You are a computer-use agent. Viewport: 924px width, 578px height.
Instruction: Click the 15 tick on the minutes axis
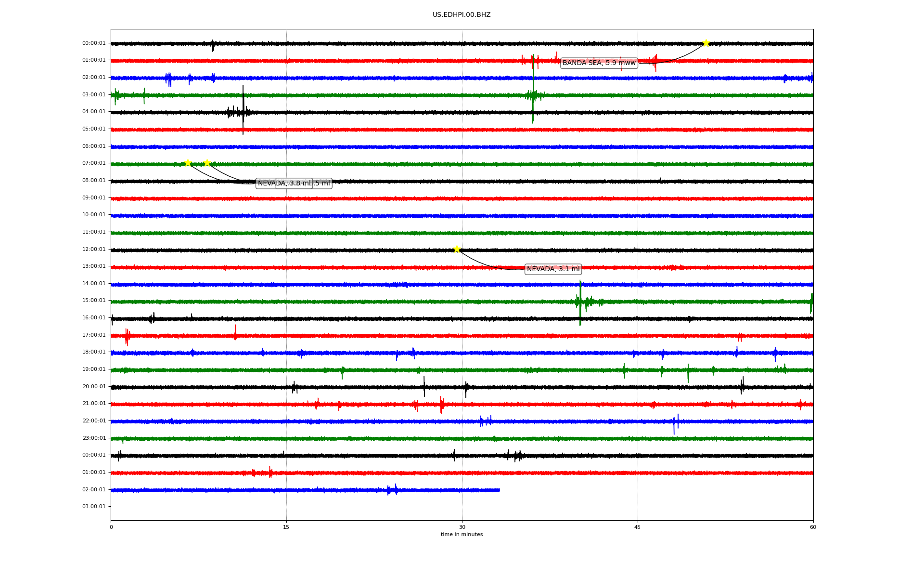tap(286, 527)
